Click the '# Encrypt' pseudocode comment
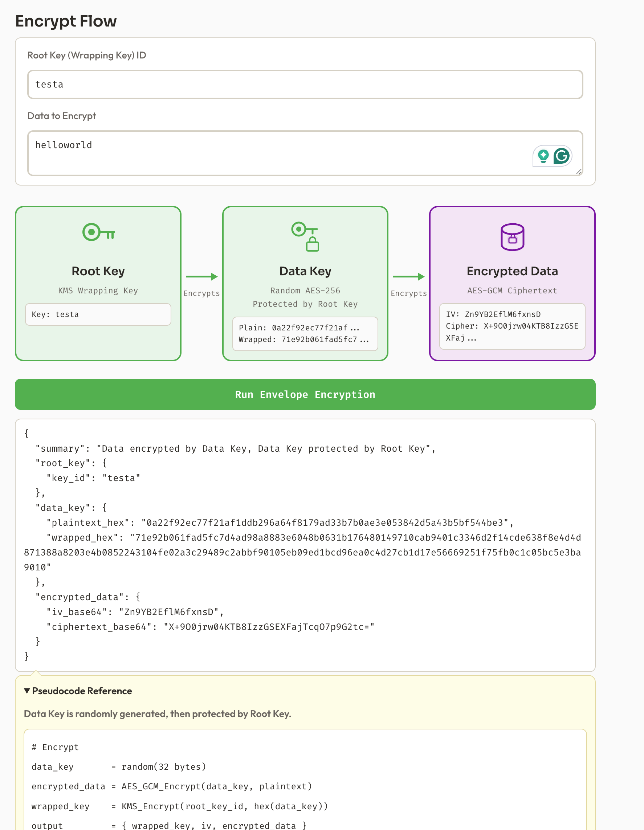Screen dimensions: 644x830 click(55, 747)
